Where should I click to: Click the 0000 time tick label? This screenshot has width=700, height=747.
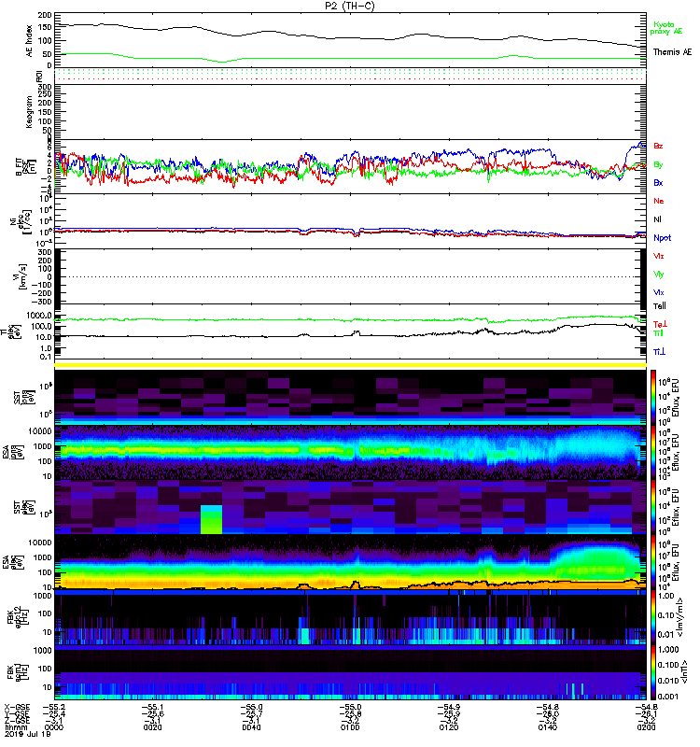coord(54,727)
